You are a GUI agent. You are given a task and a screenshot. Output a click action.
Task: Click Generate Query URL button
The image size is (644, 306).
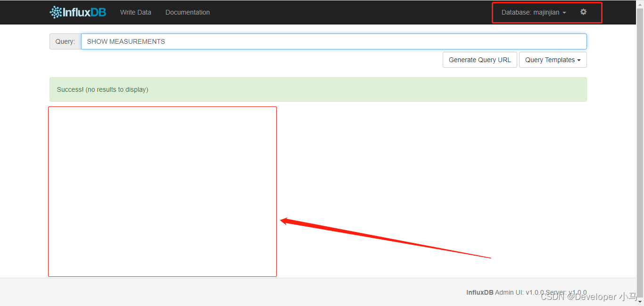click(480, 60)
